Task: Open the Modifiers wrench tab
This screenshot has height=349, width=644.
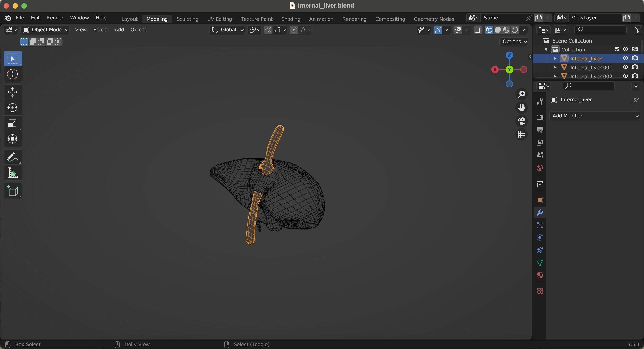Action: pyautogui.click(x=540, y=213)
